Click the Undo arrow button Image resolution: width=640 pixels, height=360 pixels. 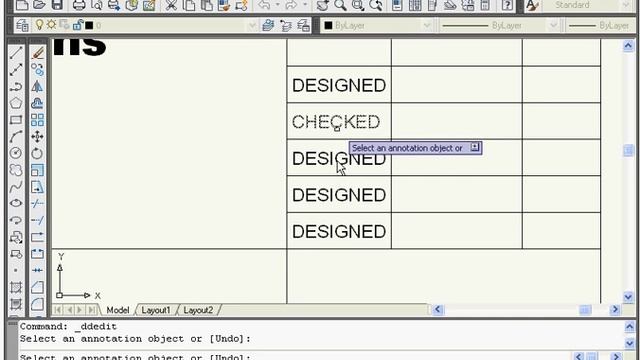[x=265, y=5]
